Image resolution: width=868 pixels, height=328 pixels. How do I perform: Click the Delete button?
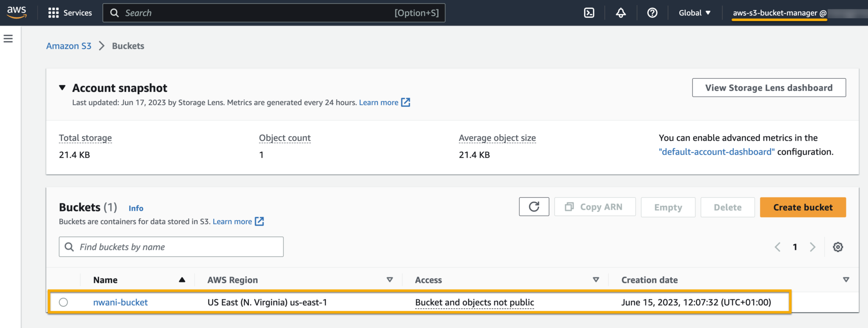pos(727,207)
